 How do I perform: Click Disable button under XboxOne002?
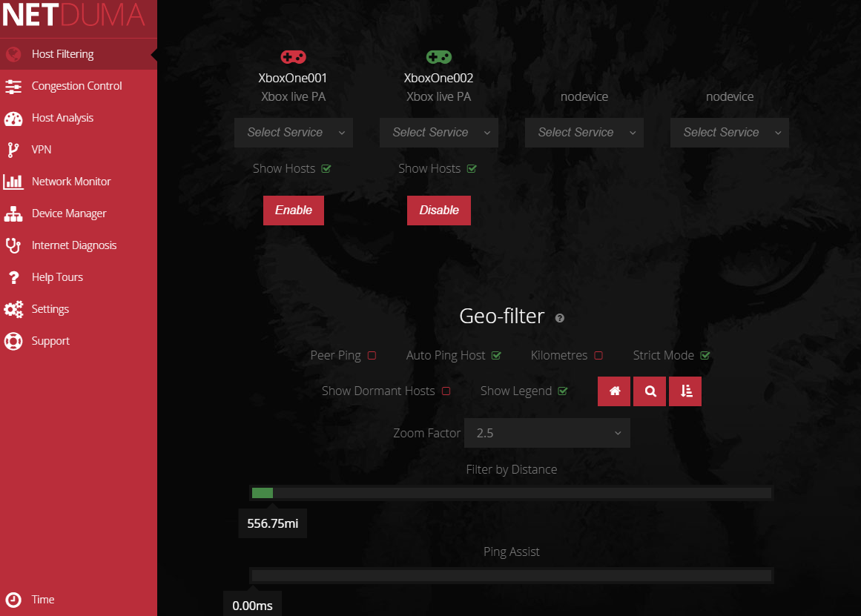point(439,211)
